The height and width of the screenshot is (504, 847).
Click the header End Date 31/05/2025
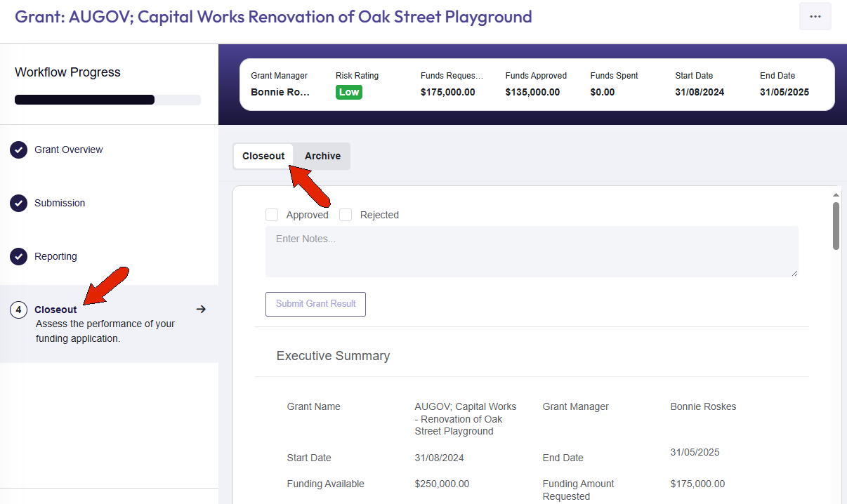[784, 92]
